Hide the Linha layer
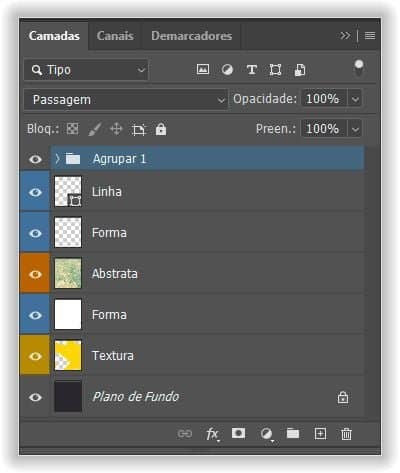Screen dimensions: 400x473 [35, 192]
